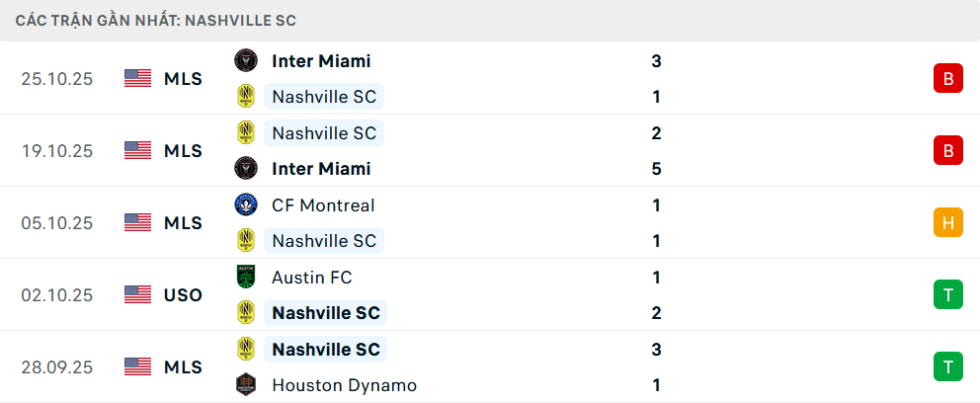
Task: Click the Austin FC team logo
Action: click(x=246, y=278)
